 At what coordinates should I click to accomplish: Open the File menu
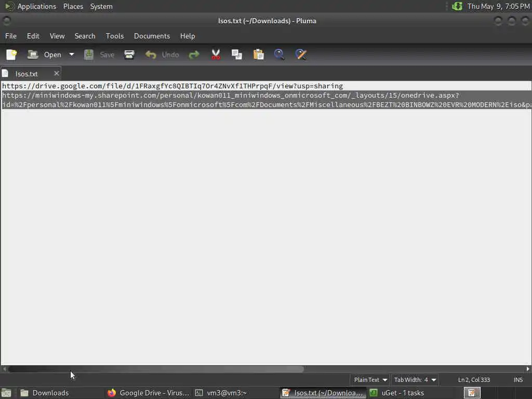click(x=11, y=36)
